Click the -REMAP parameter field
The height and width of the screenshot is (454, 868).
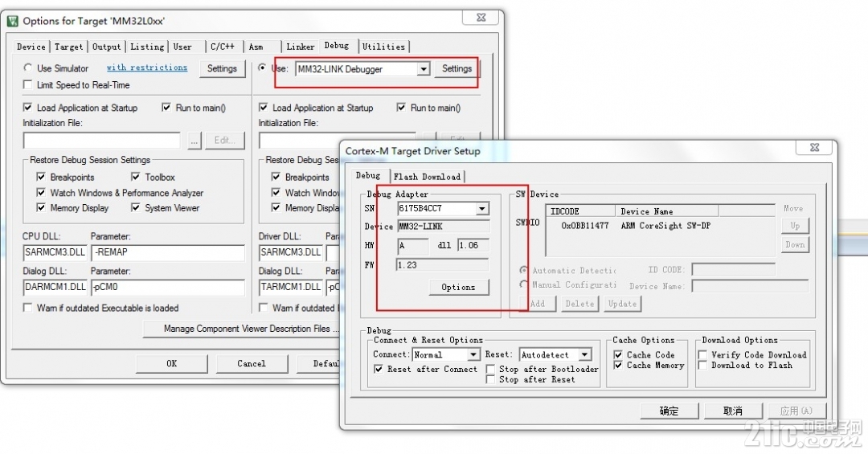[168, 252]
